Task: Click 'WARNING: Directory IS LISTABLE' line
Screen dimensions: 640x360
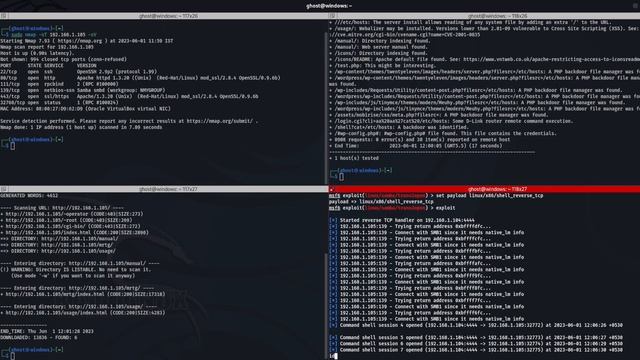Action: [76, 269]
